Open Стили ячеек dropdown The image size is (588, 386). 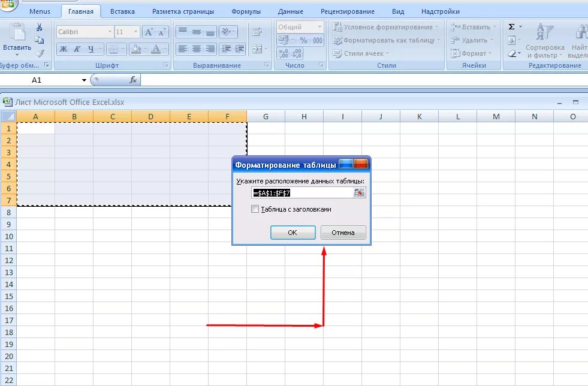click(x=361, y=53)
